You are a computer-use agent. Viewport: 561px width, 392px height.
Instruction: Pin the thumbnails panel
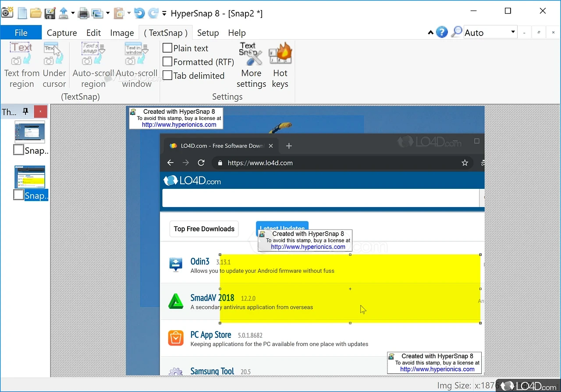25,111
